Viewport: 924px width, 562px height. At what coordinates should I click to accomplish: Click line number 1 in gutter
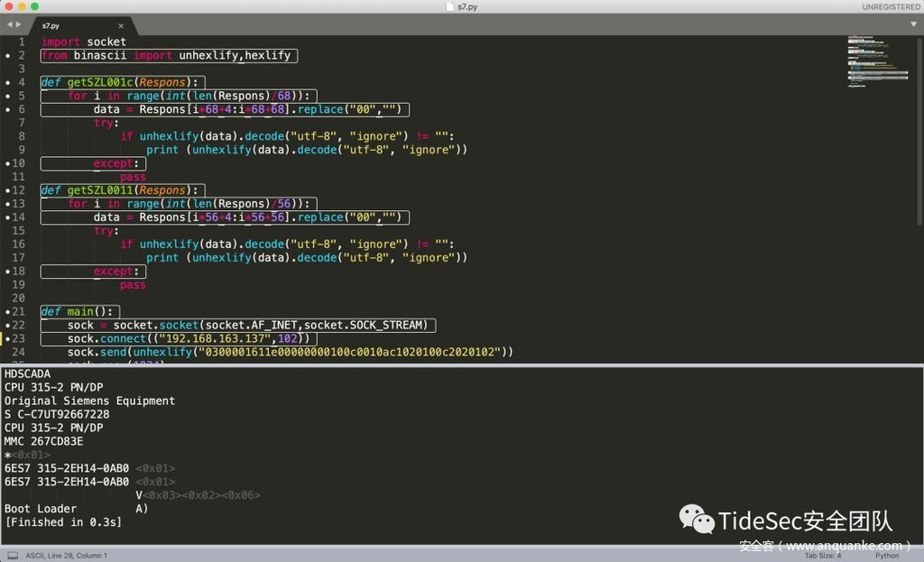(22, 41)
